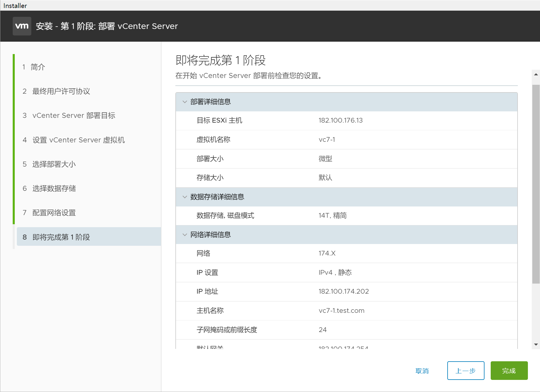Collapse the 数据存储详细信息 section chevron
The width and height of the screenshot is (540, 392).
tap(185, 197)
